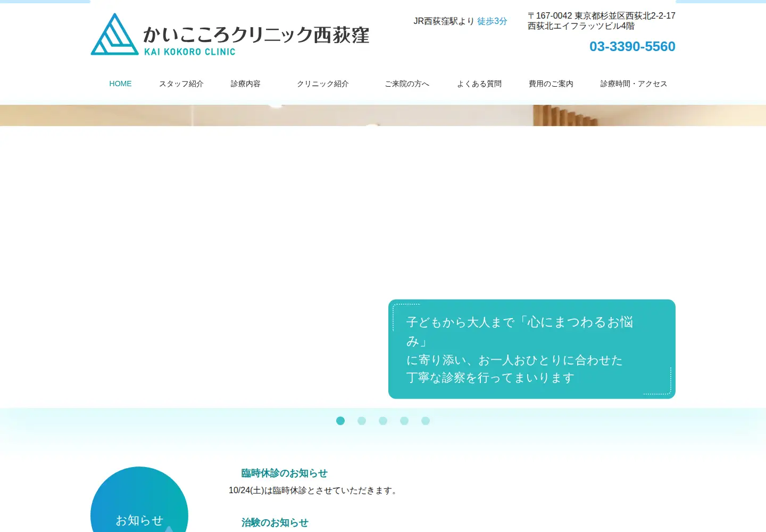Click the hero interior photo strip
The height and width of the screenshot is (532, 766).
tap(383, 115)
